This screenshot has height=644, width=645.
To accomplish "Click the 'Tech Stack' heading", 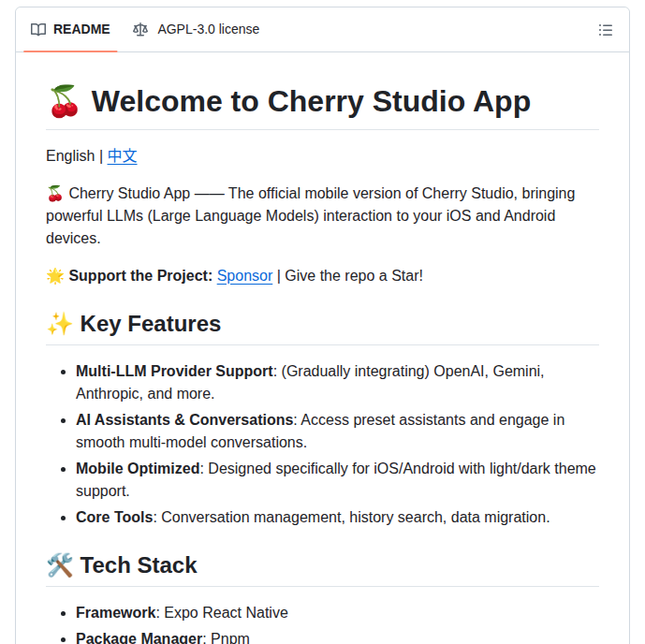I will pos(139,565).
